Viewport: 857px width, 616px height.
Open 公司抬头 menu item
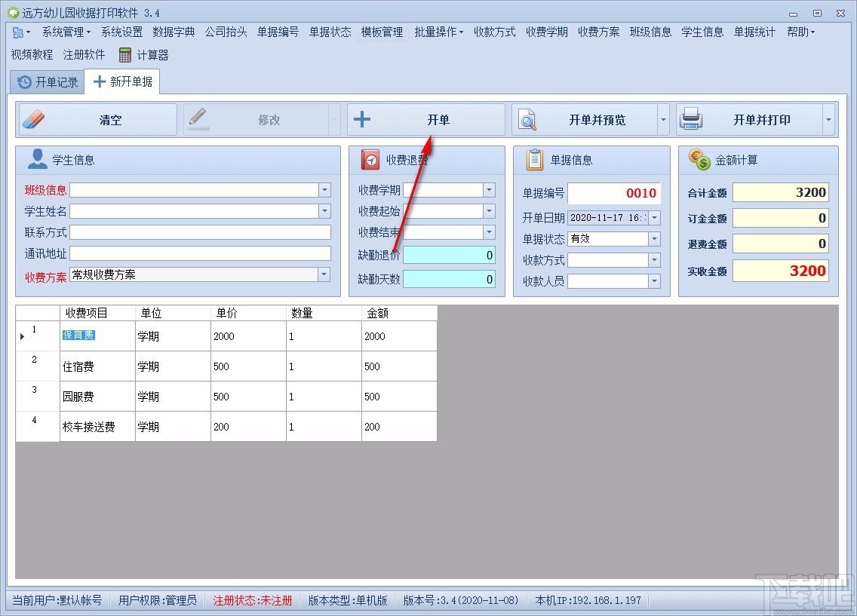(226, 32)
